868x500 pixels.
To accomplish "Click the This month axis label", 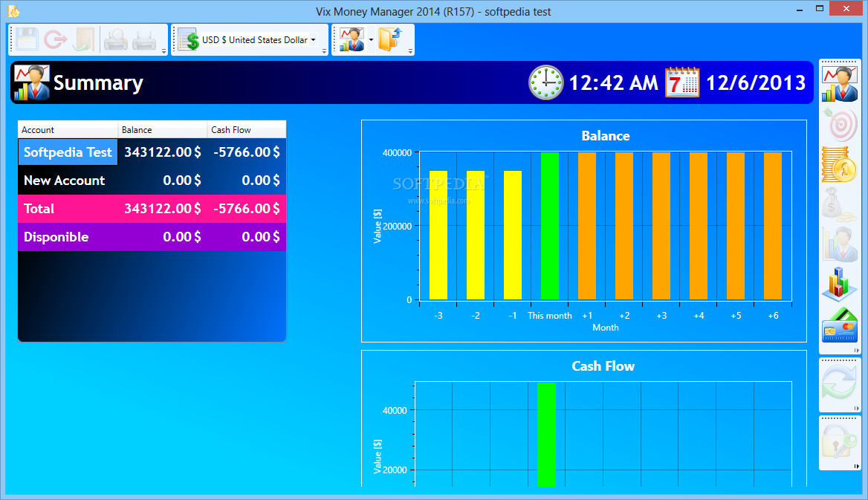I will (550, 316).
